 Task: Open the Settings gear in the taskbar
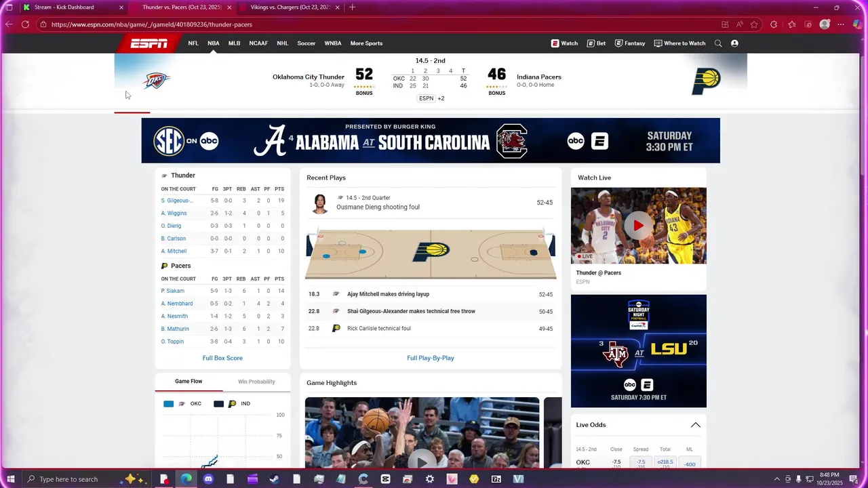click(430, 479)
